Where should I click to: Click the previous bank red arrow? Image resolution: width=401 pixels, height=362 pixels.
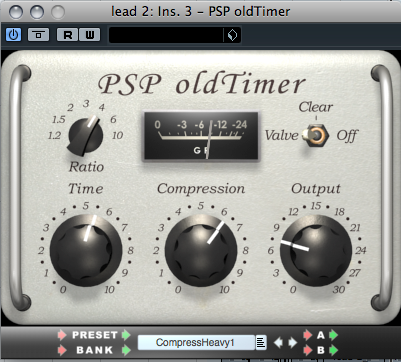(x=62, y=350)
